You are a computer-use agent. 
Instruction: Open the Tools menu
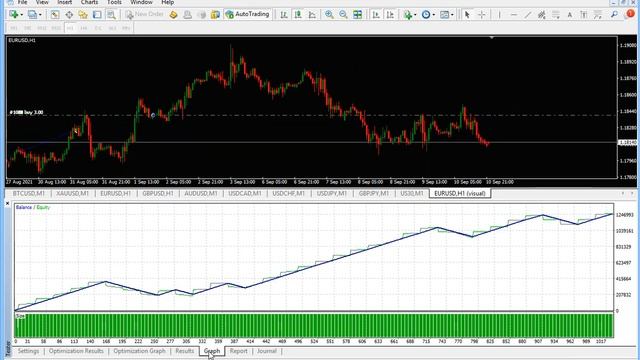114,2
